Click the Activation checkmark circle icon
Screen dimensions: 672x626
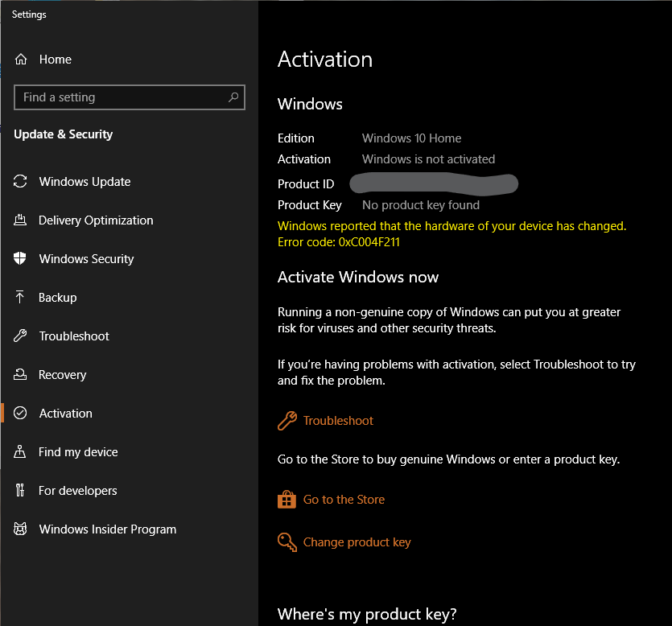20,413
